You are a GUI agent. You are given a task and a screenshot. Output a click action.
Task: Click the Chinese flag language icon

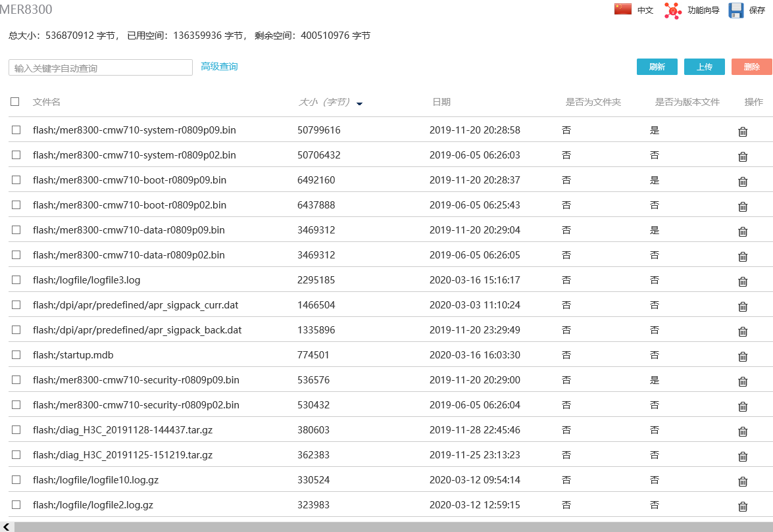point(622,9)
